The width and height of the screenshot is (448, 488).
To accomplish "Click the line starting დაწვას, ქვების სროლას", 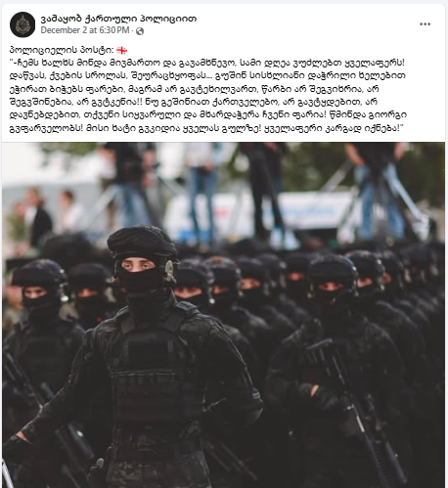I will (x=207, y=75).
